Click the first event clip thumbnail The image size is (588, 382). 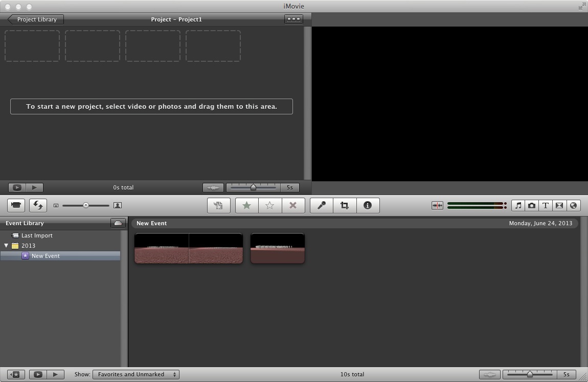coord(189,248)
